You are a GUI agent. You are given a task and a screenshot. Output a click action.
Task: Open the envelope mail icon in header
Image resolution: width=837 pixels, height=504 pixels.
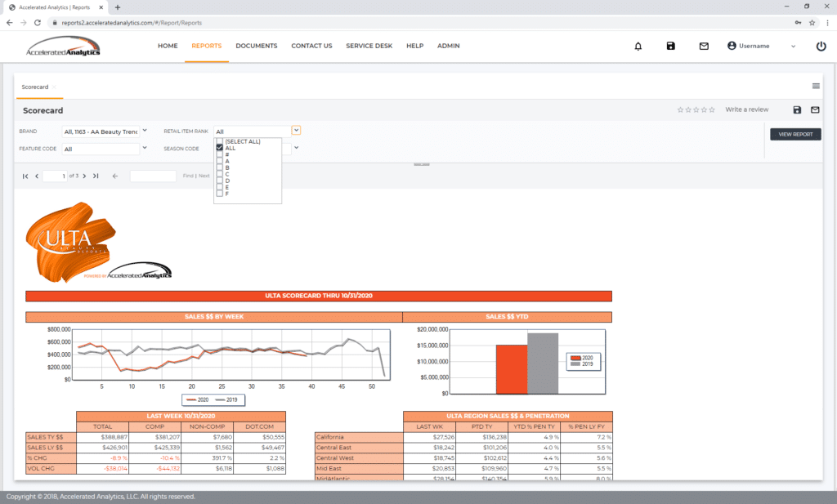pyautogui.click(x=704, y=47)
